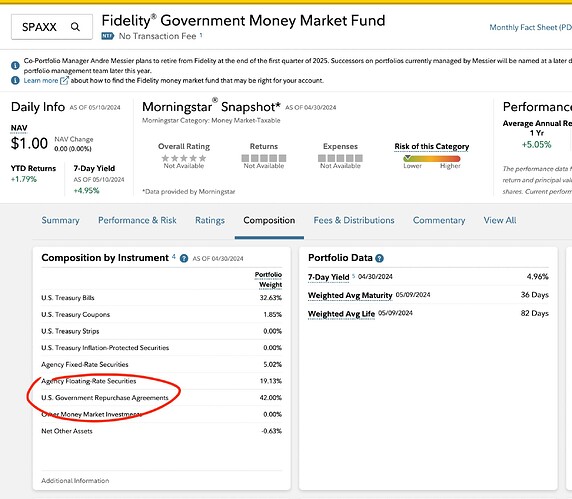Viewport: 572px width, 499px height.
Task: Click the external link icon after Learn more
Action: pyautogui.click(x=64, y=80)
